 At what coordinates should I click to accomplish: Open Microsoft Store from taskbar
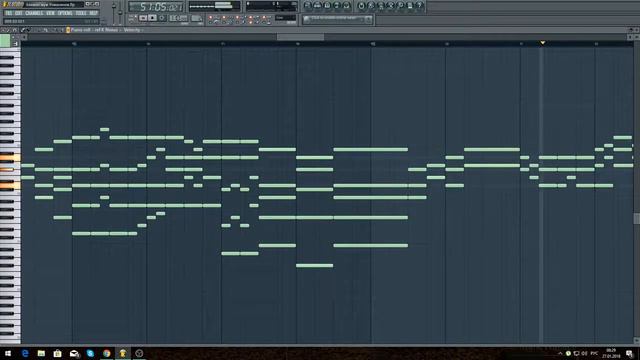click(58, 353)
